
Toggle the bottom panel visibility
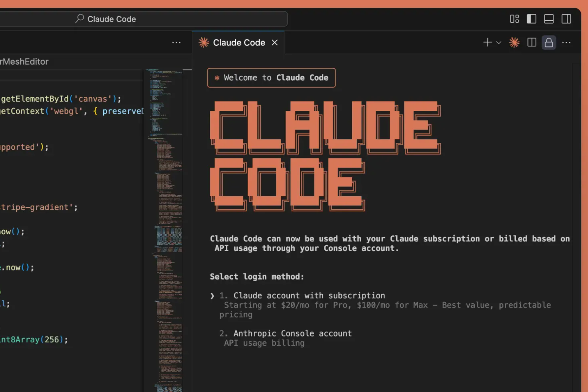(x=549, y=19)
